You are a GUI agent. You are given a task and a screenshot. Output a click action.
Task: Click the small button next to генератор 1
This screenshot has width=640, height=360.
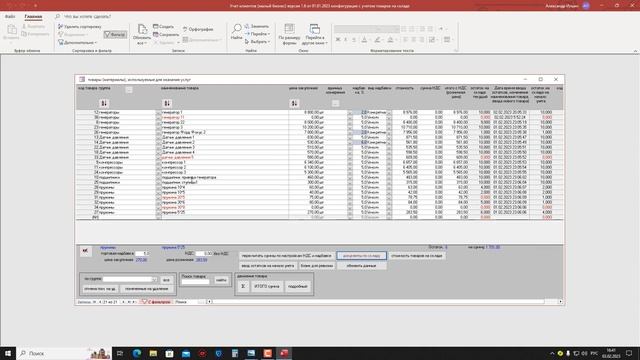pyautogui.click(x=158, y=112)
